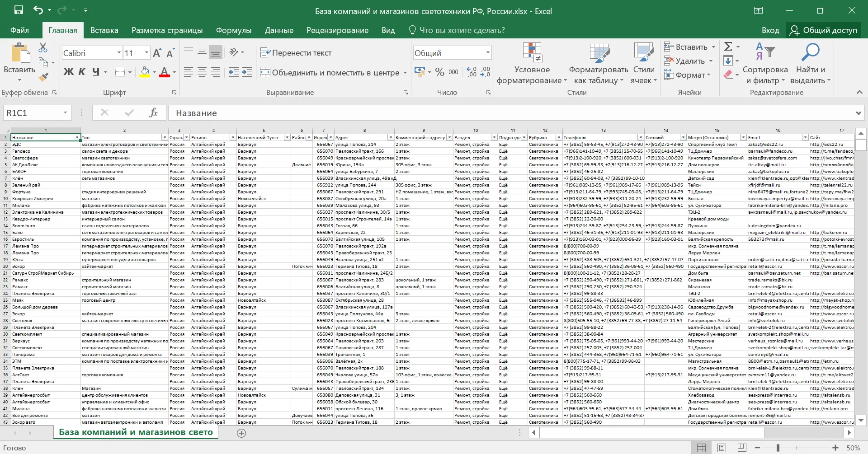868x454 pixels.
Task: Increase the cell indent
Action: [247, 72]
